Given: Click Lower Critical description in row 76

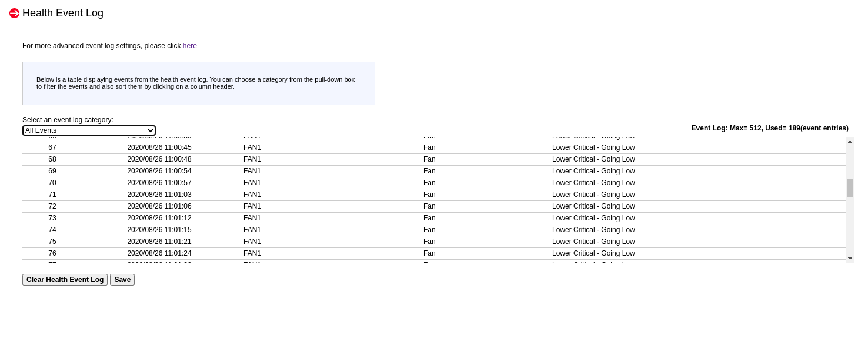Looking at the screenshot, I should point(593,253).
